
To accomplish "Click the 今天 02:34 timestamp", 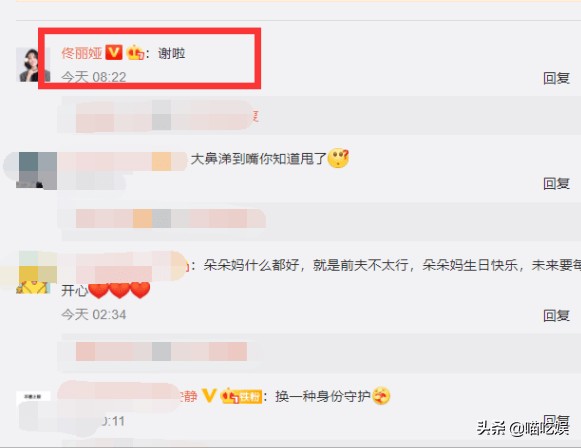I will point(94,315).
